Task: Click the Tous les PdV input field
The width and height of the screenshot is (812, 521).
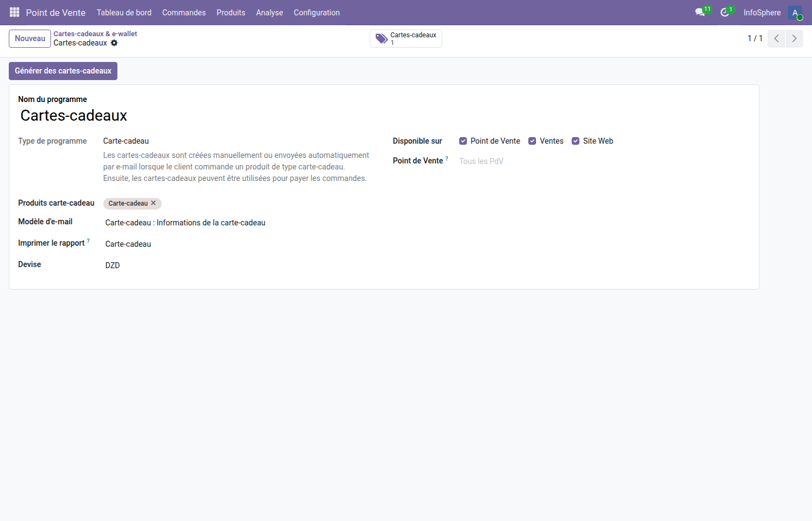Action: pyautogui.click(x=549, y=161)
